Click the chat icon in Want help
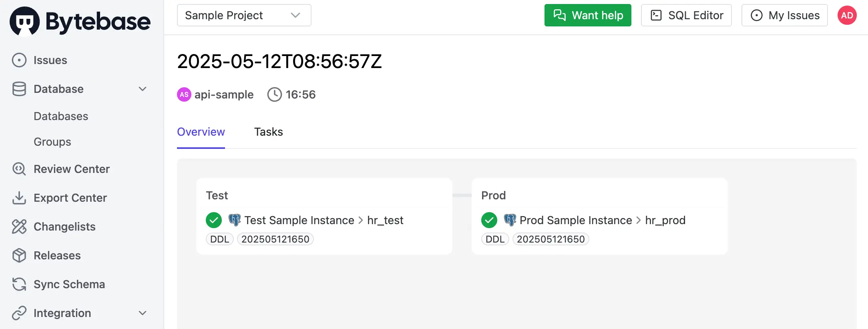 coord(560,15)
